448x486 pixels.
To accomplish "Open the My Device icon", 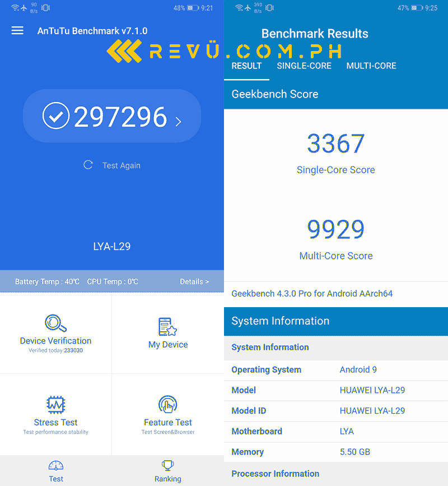I will (168, 327).
